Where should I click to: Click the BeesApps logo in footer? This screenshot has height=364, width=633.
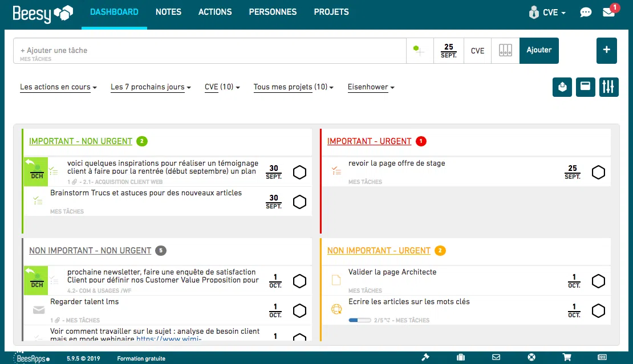[x=31, y=358]
